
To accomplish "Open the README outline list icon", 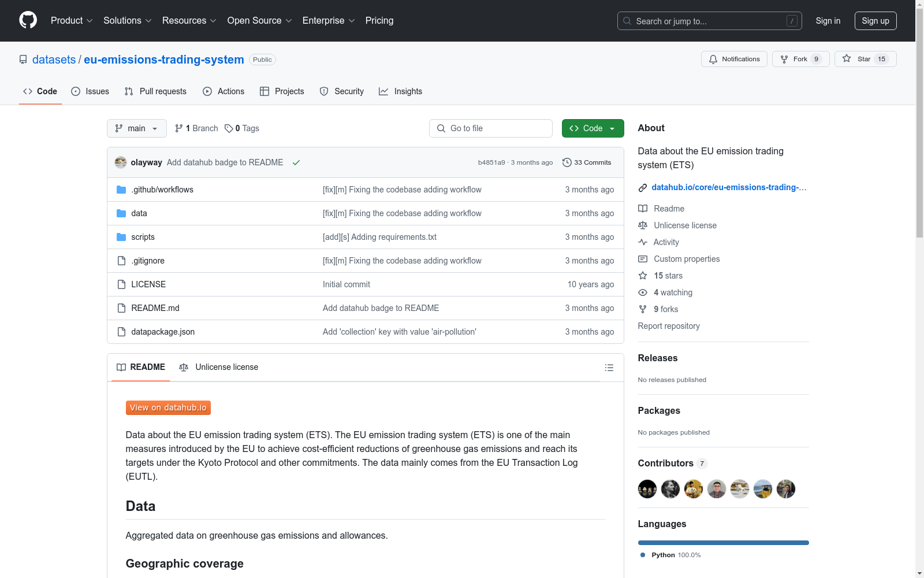I will (x=609, y=368).
